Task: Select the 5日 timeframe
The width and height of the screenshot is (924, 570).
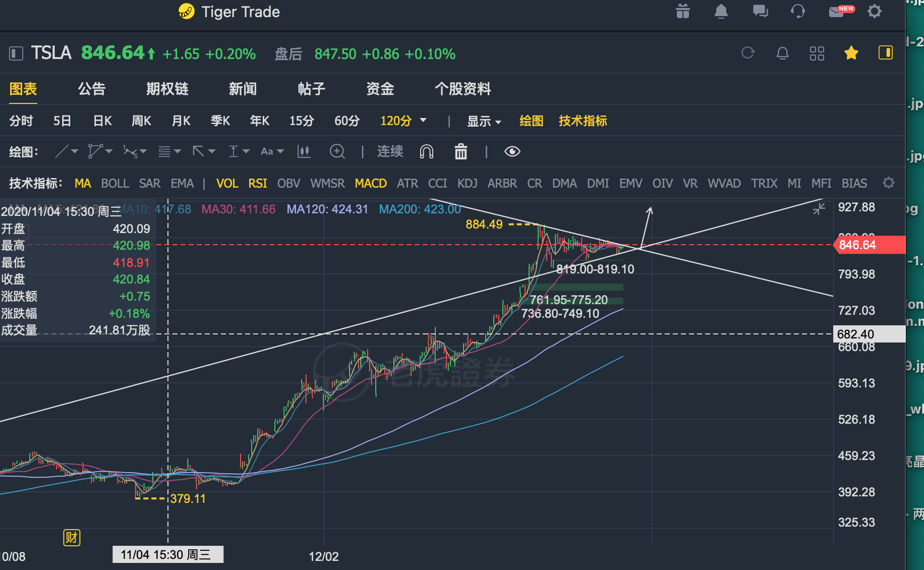Action: tap(63, 121)
